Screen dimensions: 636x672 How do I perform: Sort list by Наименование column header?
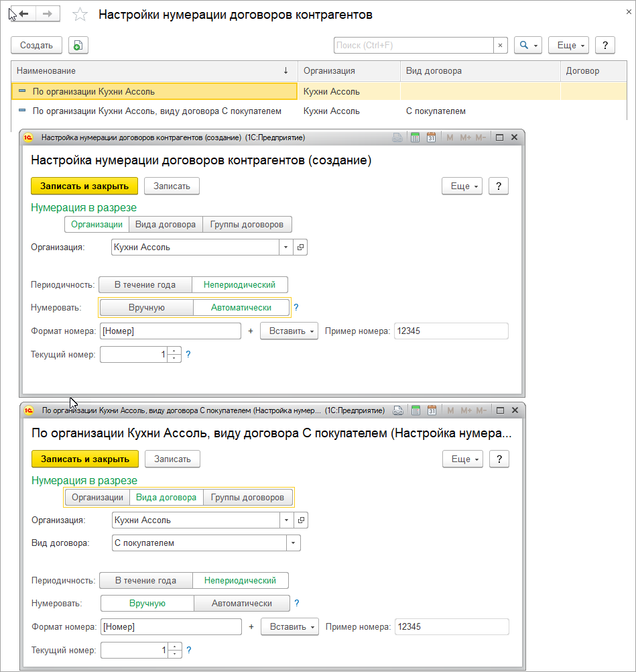(x=154, y=70)
